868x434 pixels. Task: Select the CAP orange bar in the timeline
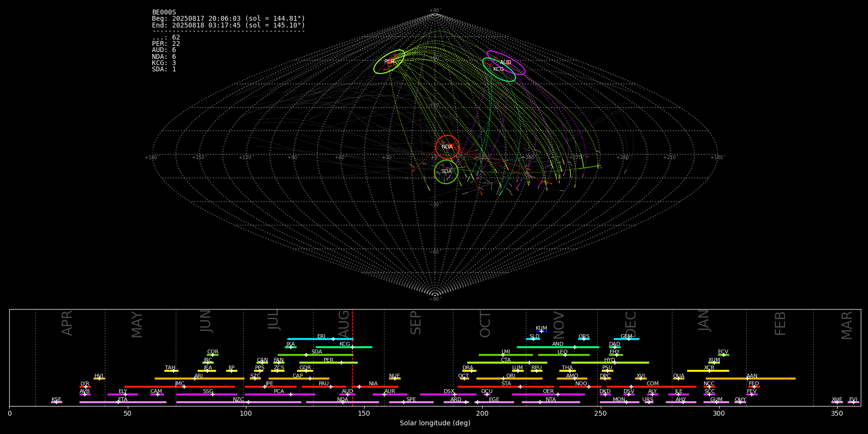pyautogui.click(x=299, y=379)
